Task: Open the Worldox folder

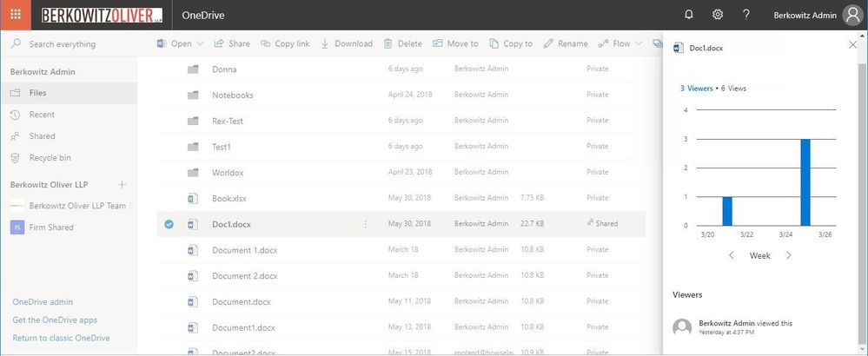Action: tap(228, 173)
